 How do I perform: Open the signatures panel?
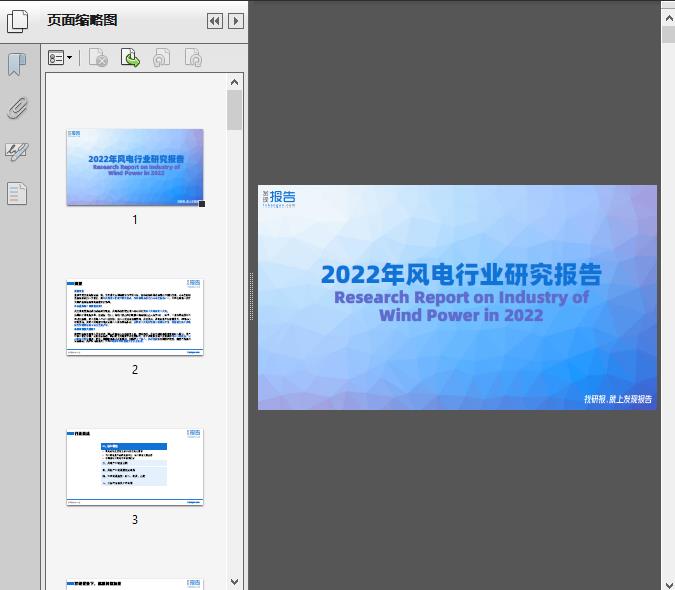coord(17,151)
